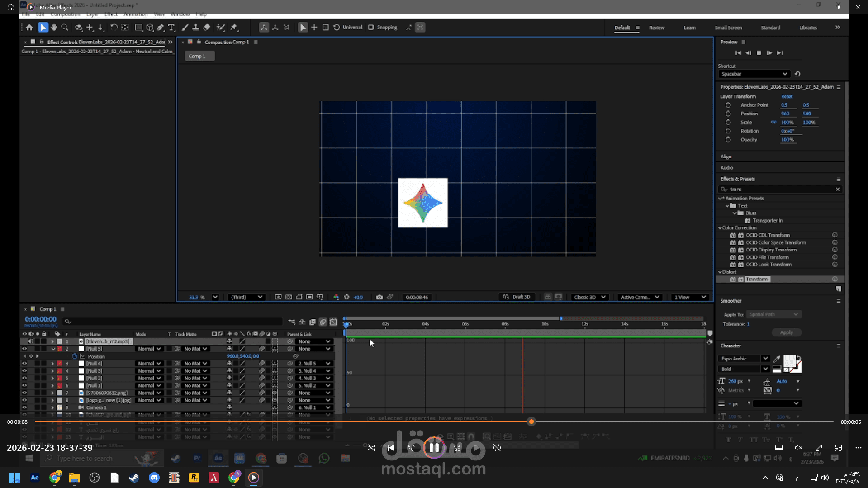Click the Position stopwatch in timeline

click(75, 356)
